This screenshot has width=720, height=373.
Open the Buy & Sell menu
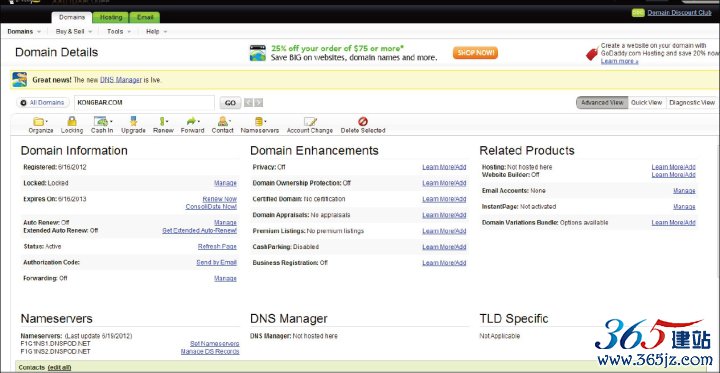[73, 32]
